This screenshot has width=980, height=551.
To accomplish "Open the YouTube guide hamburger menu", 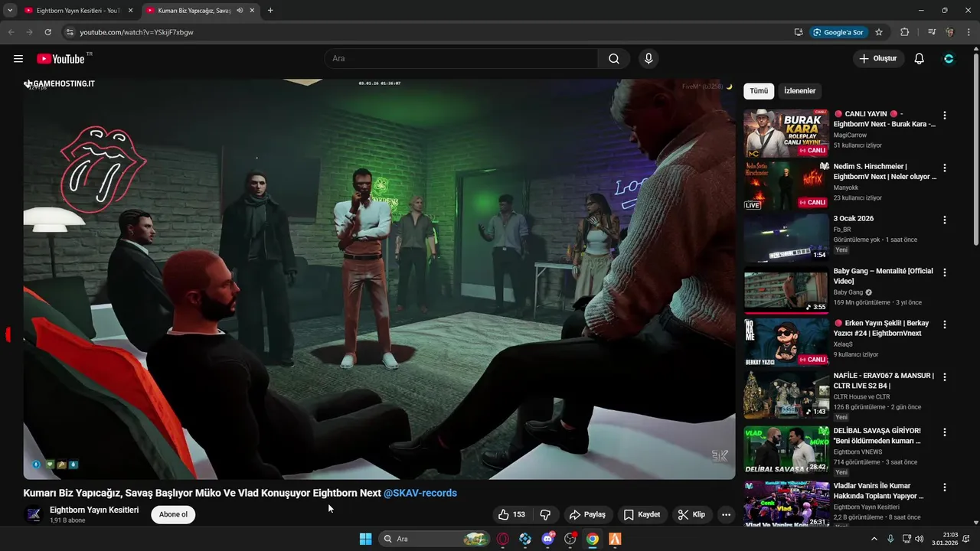I will click(x=18, y=59).
